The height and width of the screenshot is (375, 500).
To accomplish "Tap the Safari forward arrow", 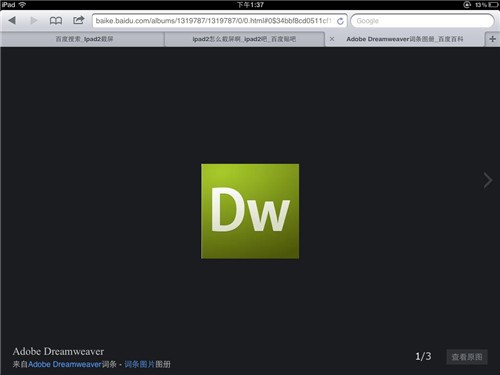I will tap(34, 20).
